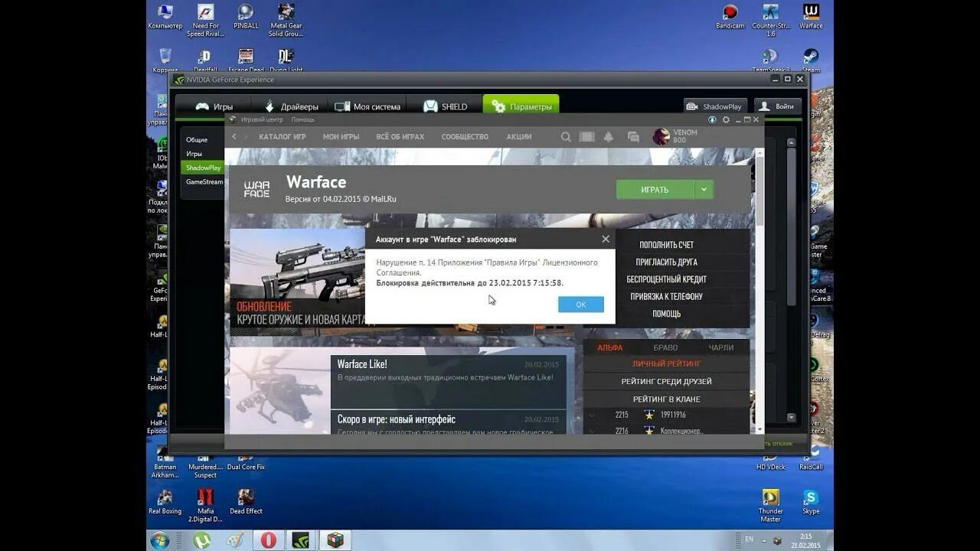The width and height of the screenshot is (980, 551).
Task: Close the Warface blocked account dialog
Action: pyautogui.click(x=606, y=239)
